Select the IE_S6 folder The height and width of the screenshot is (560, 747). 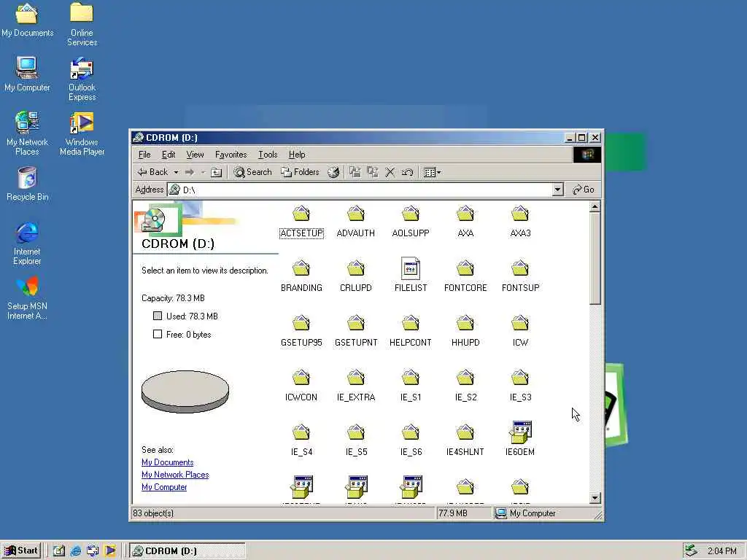click(x=410, y=441)
